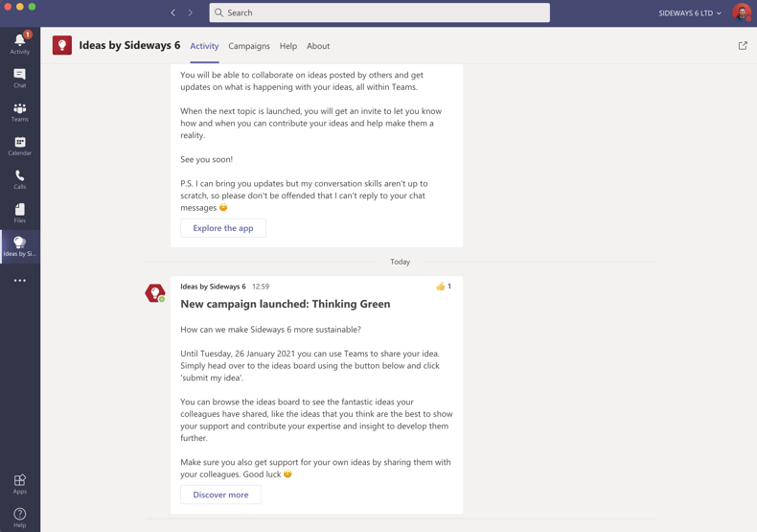
Task: Click the thumbs-up reaction on campaign message
Action: pos(440,287)
